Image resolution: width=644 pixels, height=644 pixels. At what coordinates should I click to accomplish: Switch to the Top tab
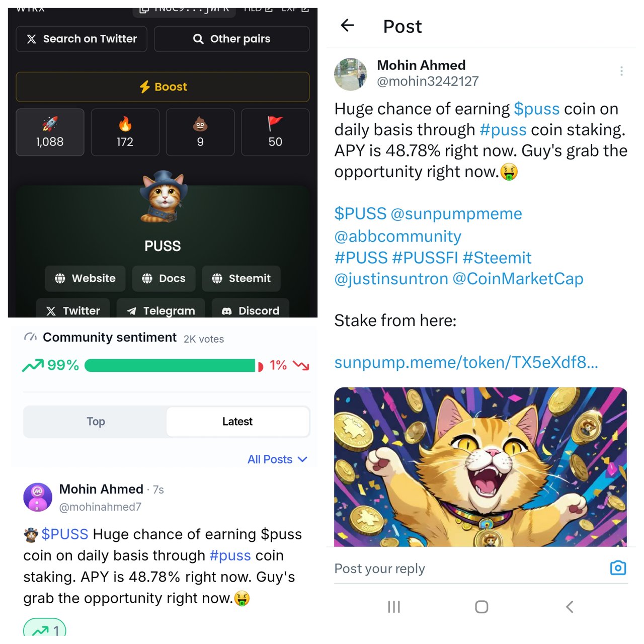click(x=96, y=422)
